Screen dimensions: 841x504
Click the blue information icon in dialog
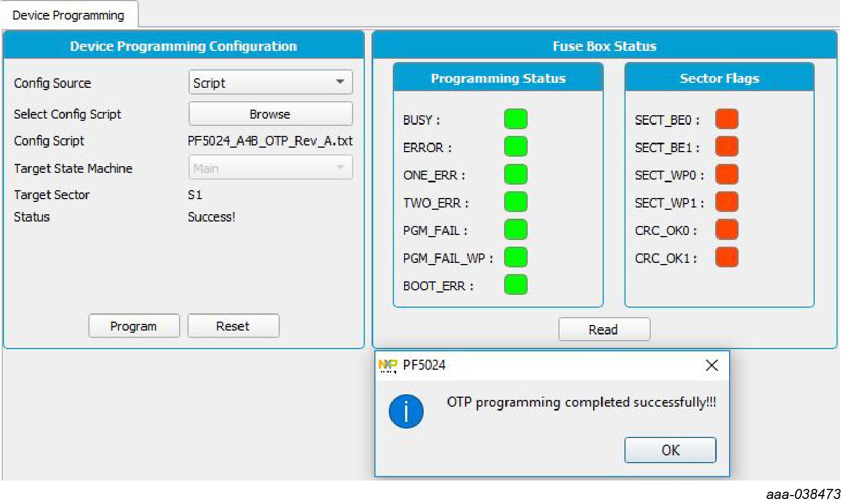click(406, 411)
